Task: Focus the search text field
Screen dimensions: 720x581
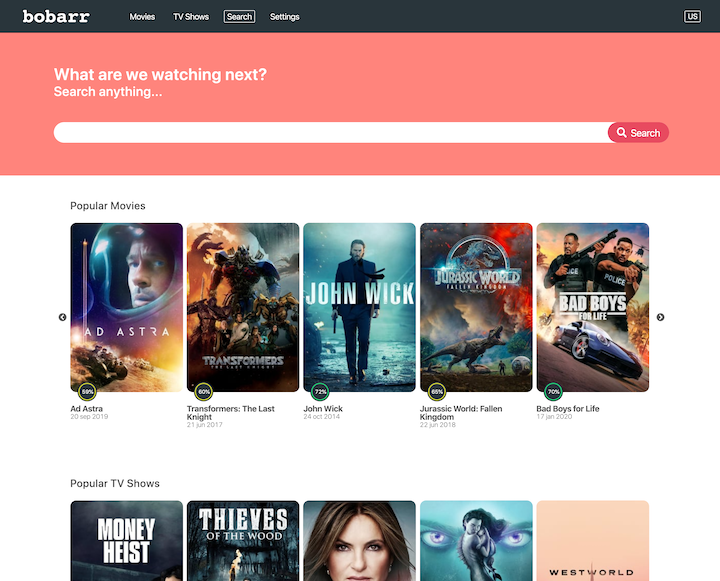Action: point(332,132)
